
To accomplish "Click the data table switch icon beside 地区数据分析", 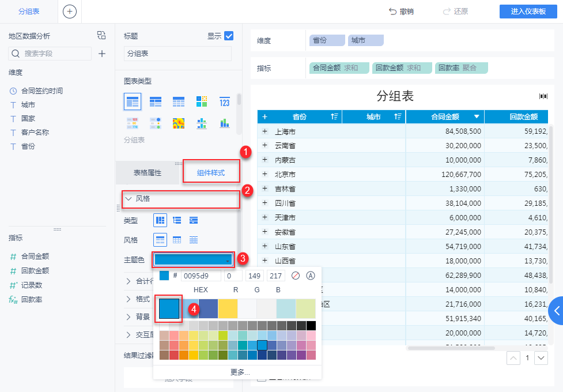I will (x=101, y=36).
